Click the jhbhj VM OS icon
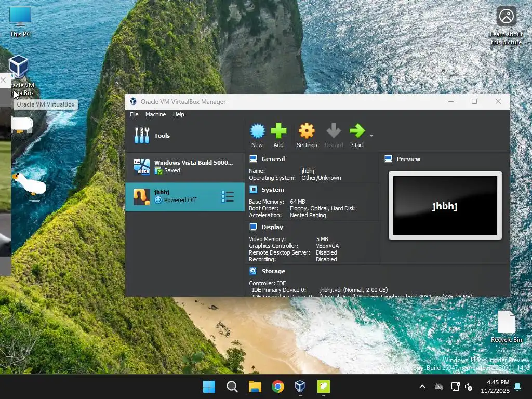Viewport: 532px width, 399px height. 141,197
